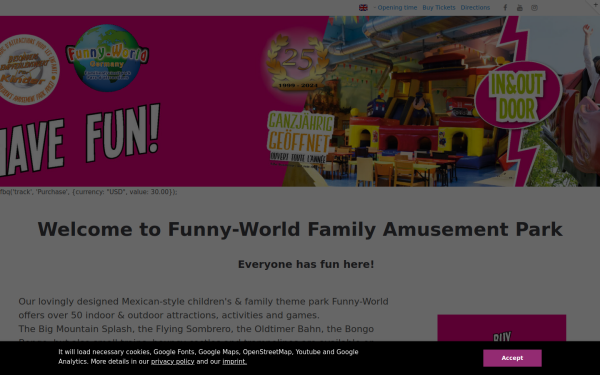The height and width of the screenshot is (375, 600).
Task: Click the Funny-World Germany globe logo
Action: [107, 58]
